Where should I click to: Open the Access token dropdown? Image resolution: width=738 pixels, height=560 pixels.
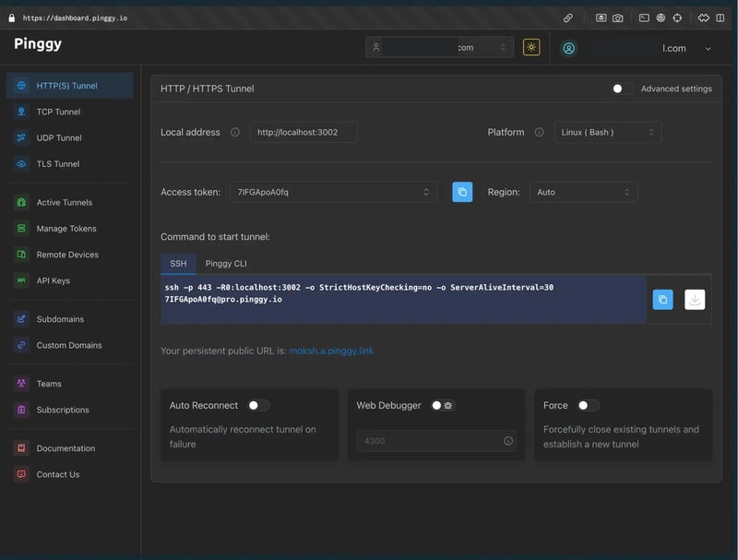(333, 192)
